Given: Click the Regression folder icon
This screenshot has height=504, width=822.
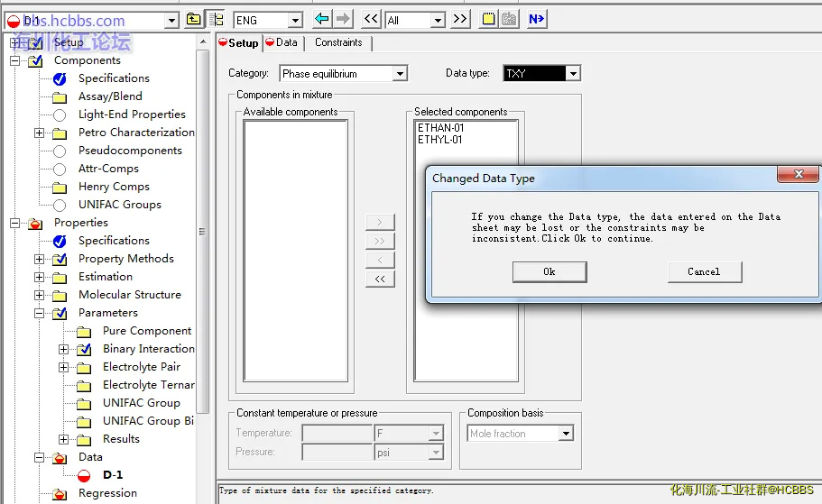Looking at the screenshot, I should click(60, 494).
